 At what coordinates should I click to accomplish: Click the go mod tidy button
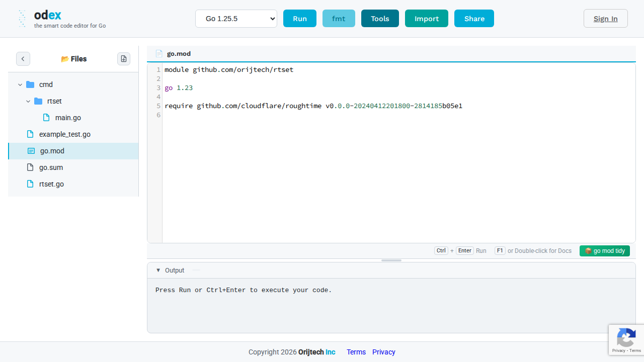pyautogui.click(x=604, y=251)
